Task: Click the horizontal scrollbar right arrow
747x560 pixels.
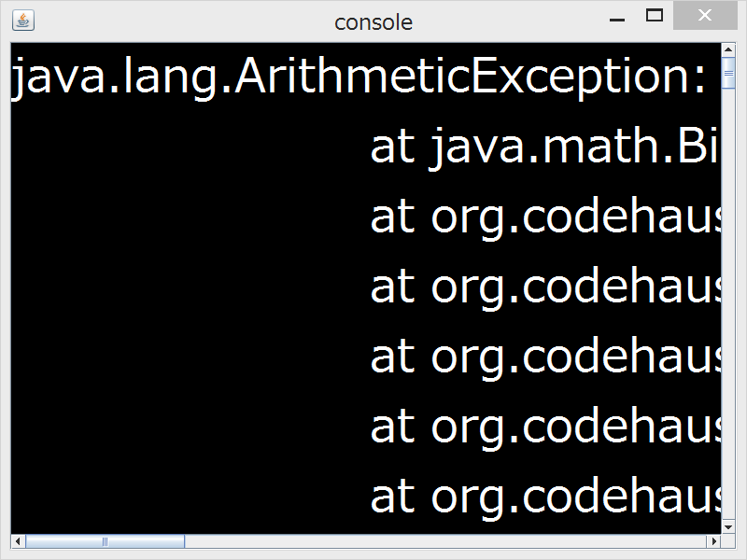Action: pos(714,541)
